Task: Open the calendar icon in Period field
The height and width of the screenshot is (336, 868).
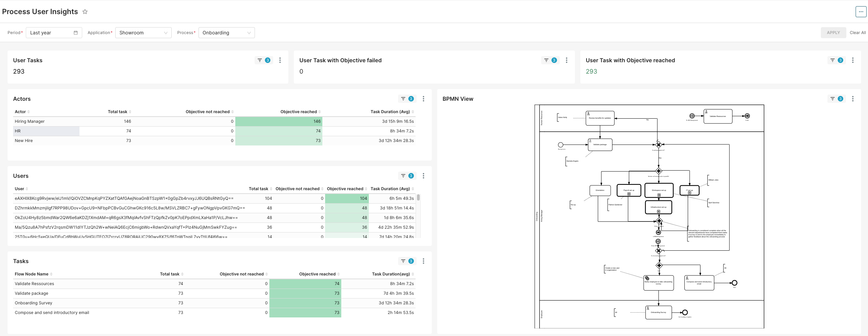Action: 76,33
